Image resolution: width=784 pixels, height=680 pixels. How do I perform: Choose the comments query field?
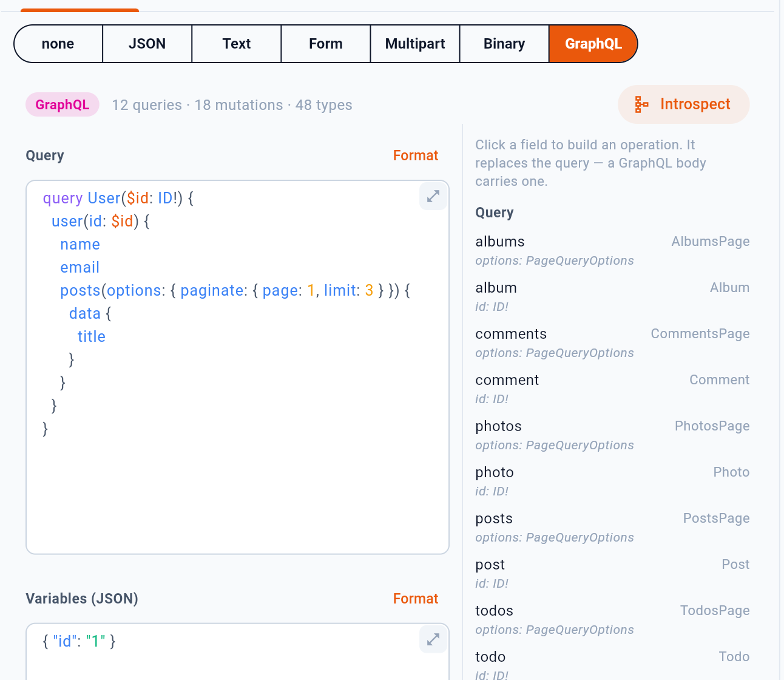tap(612, 342)
